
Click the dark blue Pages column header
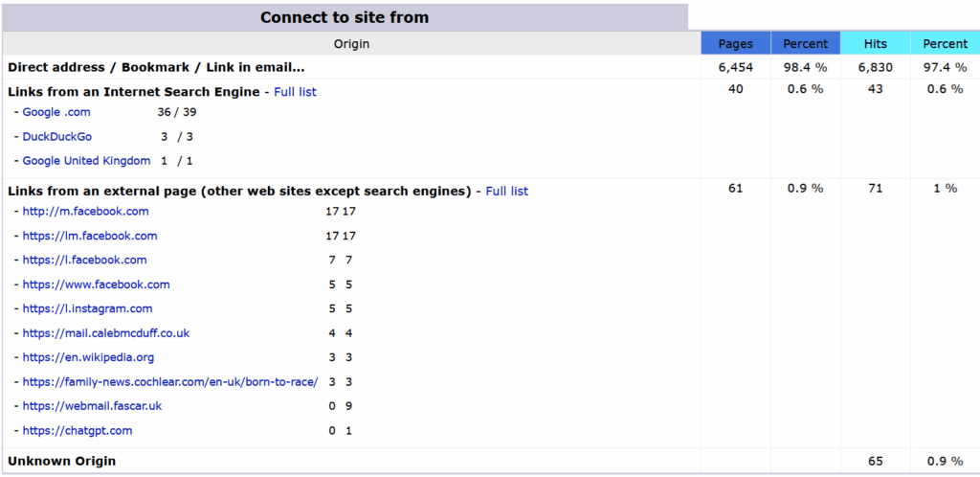click(735, 44)
